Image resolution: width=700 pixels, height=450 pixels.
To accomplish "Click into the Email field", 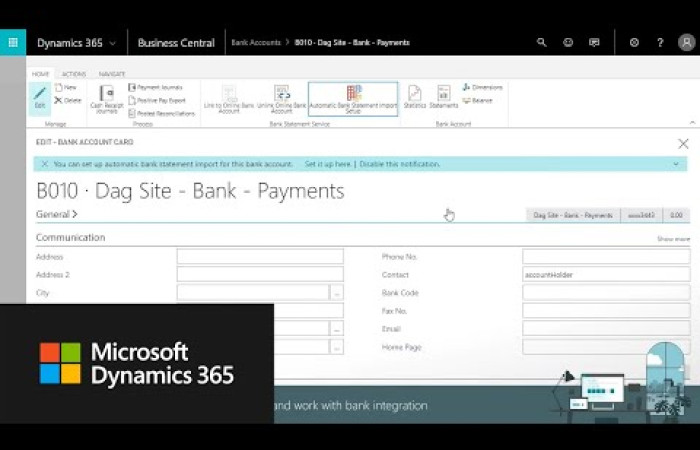I will (x=606, y=329).
